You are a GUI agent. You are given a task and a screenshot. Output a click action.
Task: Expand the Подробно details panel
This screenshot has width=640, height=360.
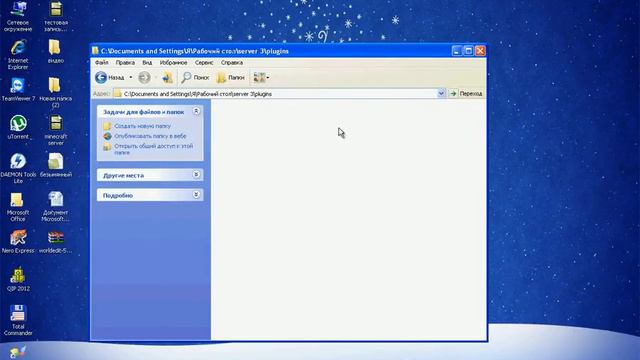[x=196, y=195]
